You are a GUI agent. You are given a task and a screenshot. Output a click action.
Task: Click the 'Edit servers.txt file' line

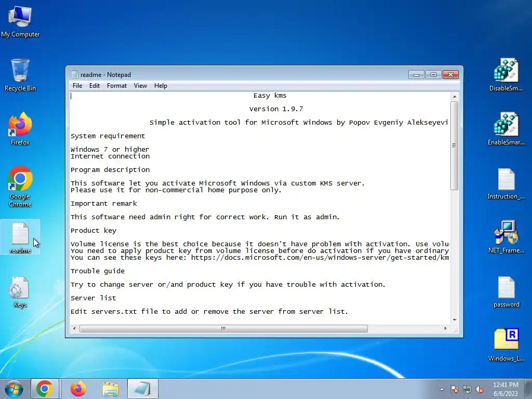(209, 312)
